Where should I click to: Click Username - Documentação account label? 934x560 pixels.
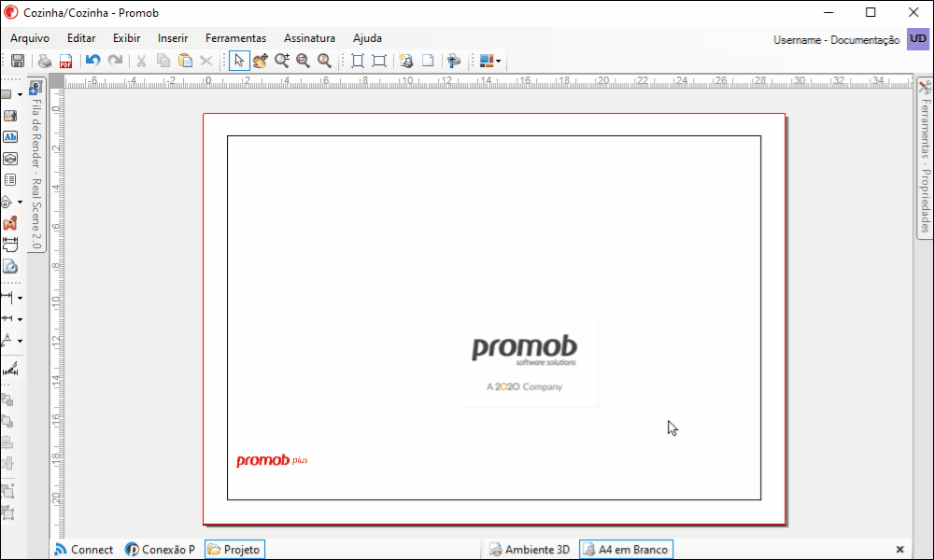836,40
